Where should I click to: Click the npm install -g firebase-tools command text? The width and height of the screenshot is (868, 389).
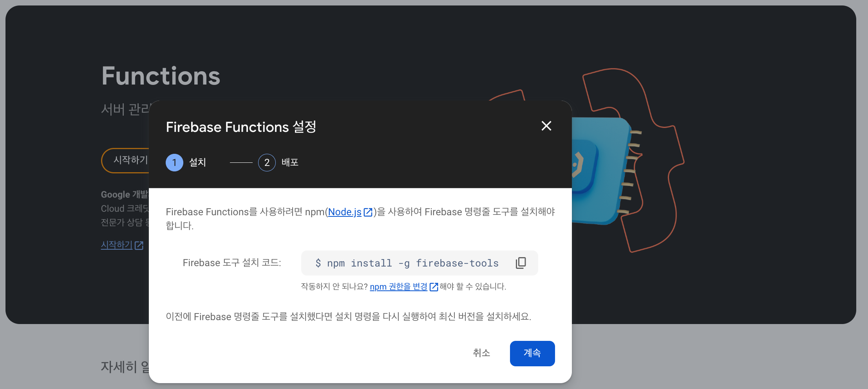(407, 263)
